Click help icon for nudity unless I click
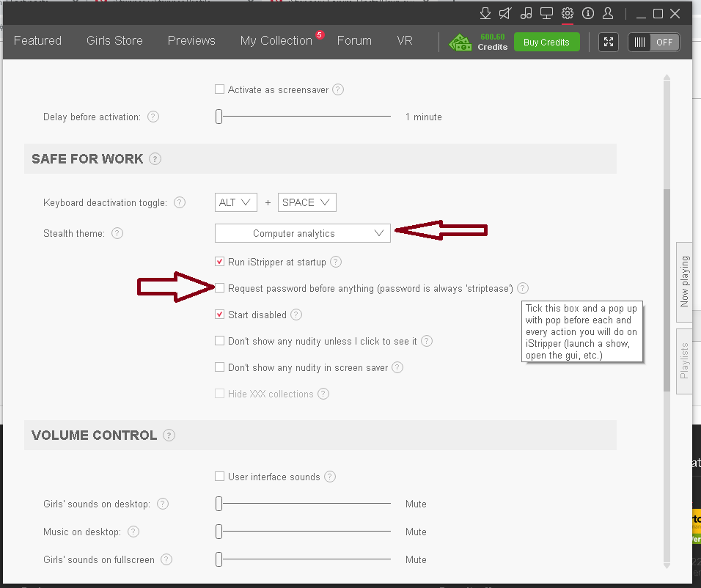 tap(427, 341)
